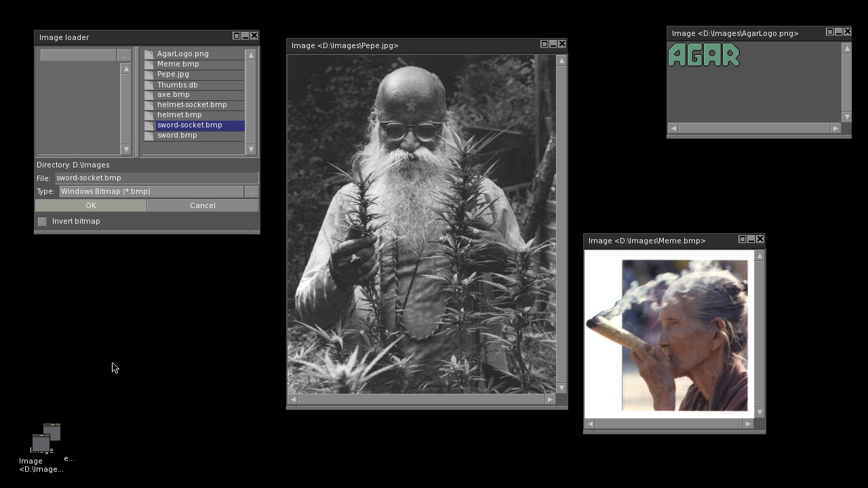Restore the front minimized Image window icon

tap(40, 443)
